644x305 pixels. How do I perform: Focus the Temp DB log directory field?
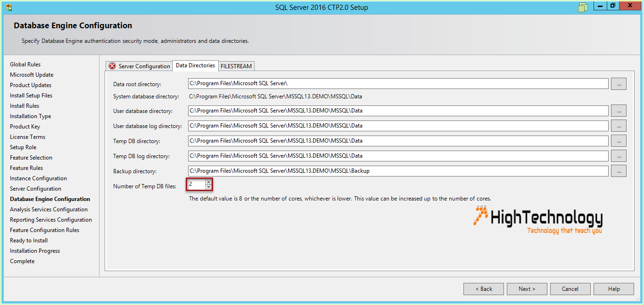coord(398,156)
